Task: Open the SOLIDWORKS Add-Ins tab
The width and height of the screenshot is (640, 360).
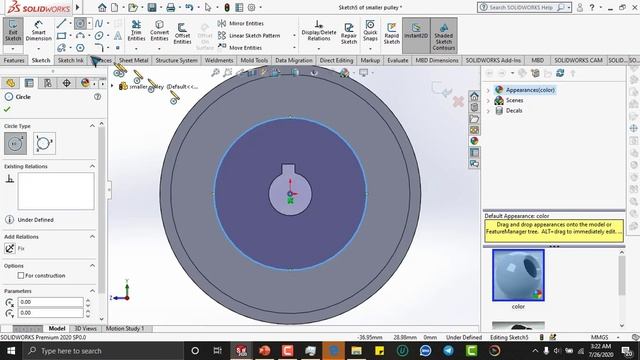Action: click(493, 60)
